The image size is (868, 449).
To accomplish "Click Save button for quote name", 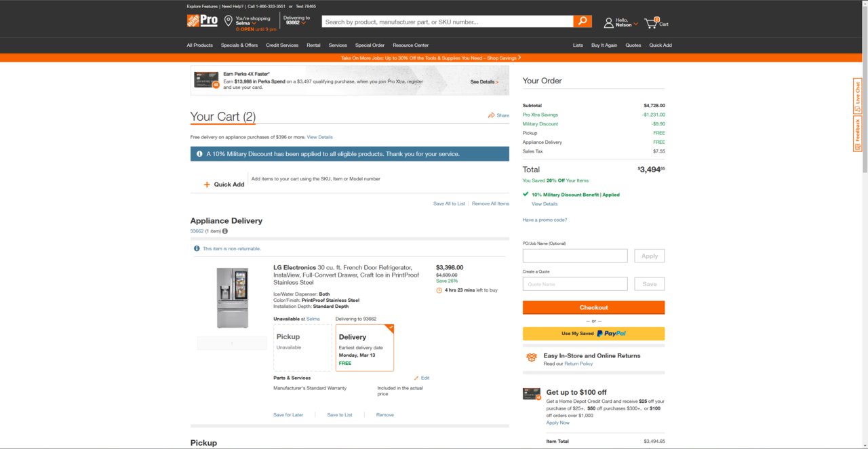I will [x=650, y=284].
